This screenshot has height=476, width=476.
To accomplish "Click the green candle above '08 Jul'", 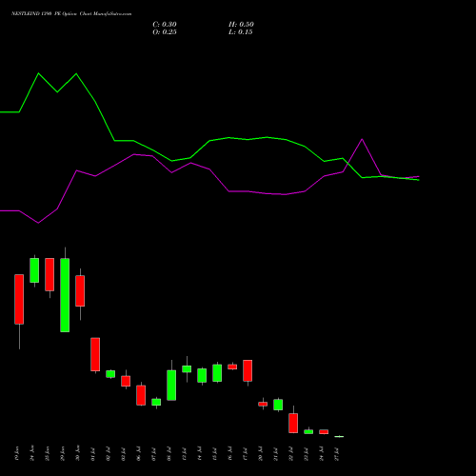I will pos(171,385).
